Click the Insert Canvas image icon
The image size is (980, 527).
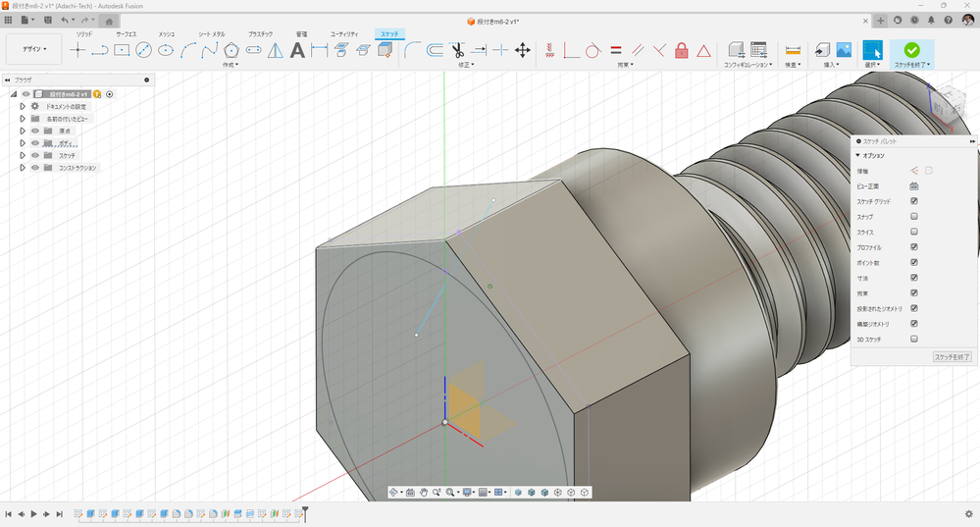point(844,51)
